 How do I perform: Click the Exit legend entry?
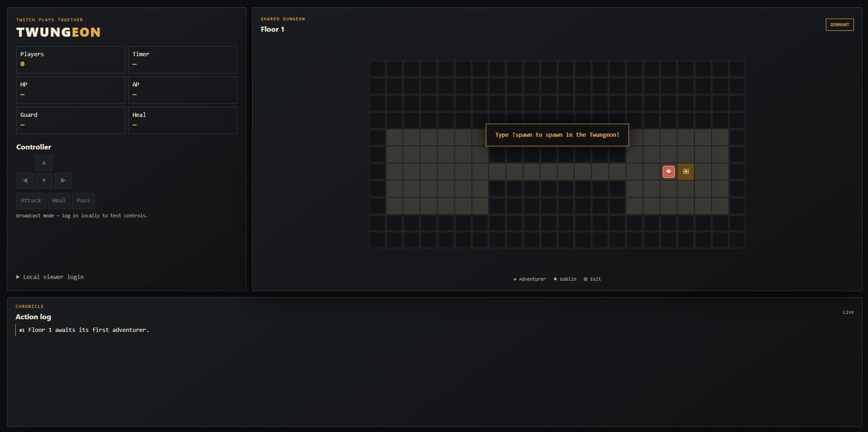click(592, 279)
